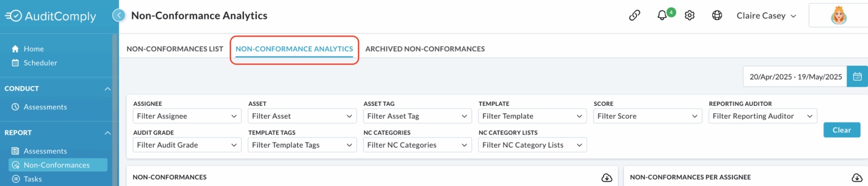Screen dimensions: 868x186
Task: Click the user avatar picture
Action: tap(839, 15)
